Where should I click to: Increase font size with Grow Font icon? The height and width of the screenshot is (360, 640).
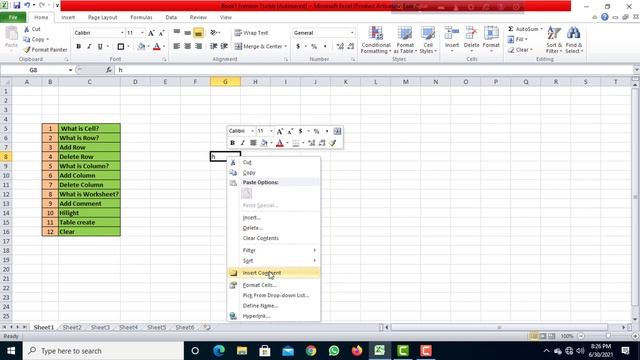(x=151, y=33)
